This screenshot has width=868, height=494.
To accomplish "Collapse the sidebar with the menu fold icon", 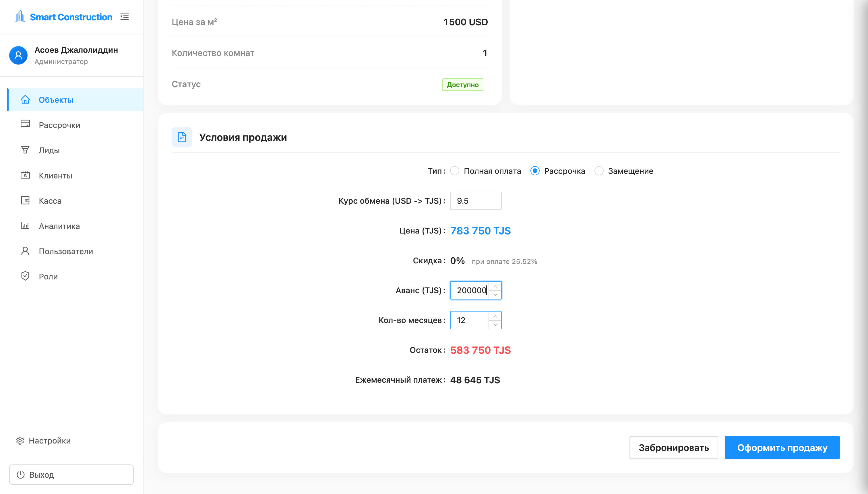I will [x=125, y=16].
